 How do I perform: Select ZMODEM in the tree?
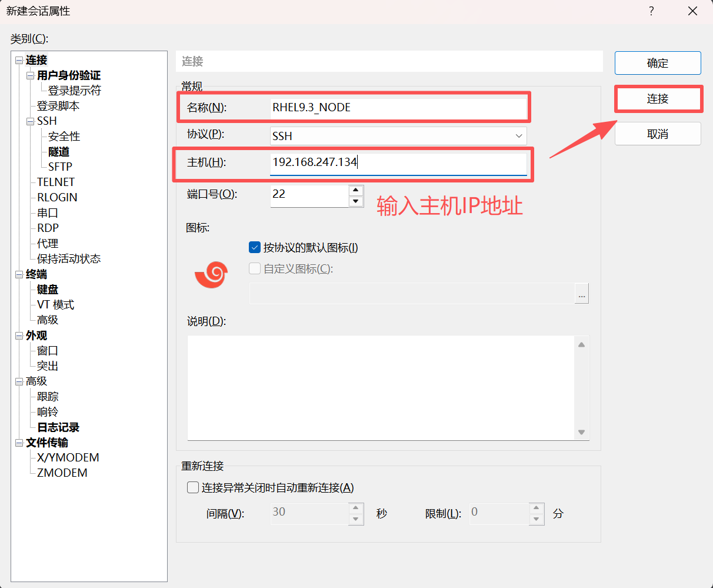click(x=62, y=473)
